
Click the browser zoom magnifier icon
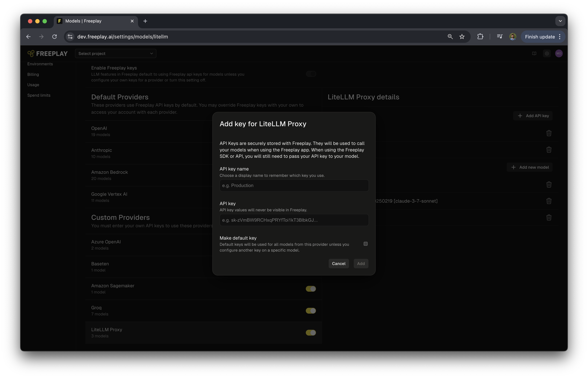(450, 37)
